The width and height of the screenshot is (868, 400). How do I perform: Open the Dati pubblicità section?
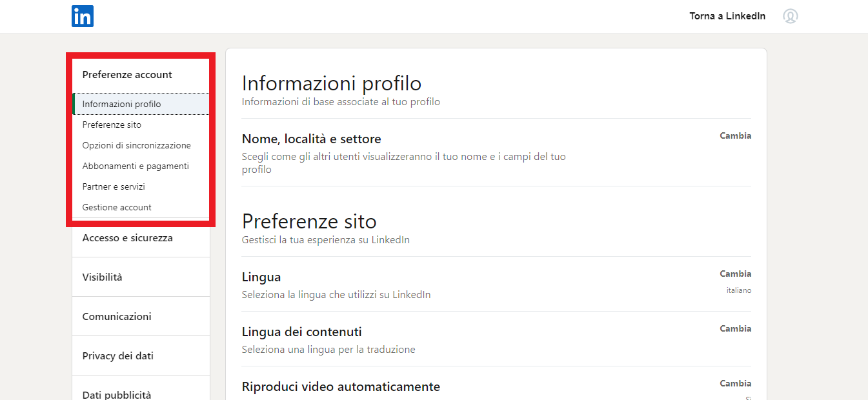(116, 394)
